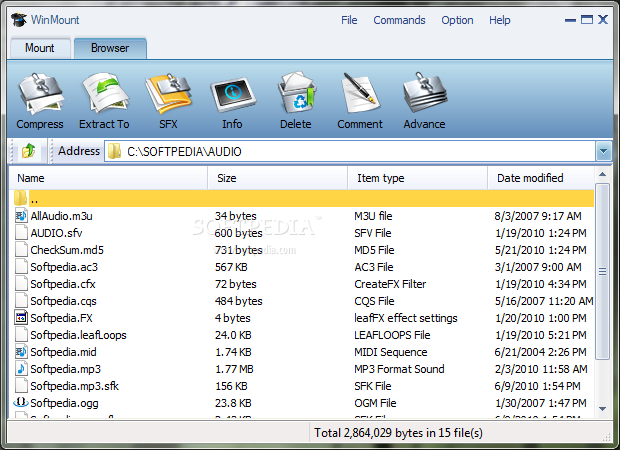Click the '8/3/2007 9:17 AM' date cell
The height and width of the screenshot is (450, 620).
538,216
